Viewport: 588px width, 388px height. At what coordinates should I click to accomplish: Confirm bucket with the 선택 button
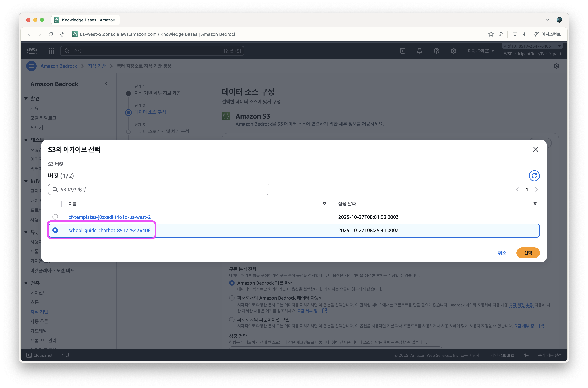[528, 253]
